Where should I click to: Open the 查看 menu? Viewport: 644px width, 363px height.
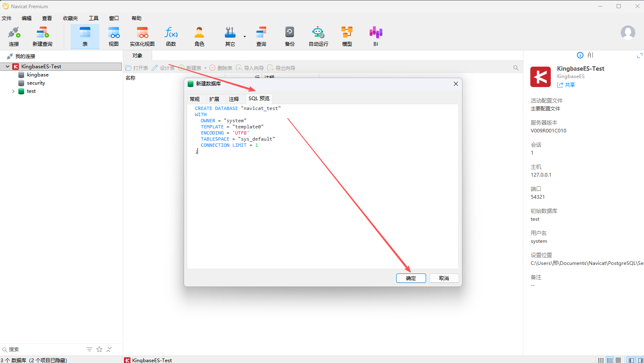(x=47, y=18)
